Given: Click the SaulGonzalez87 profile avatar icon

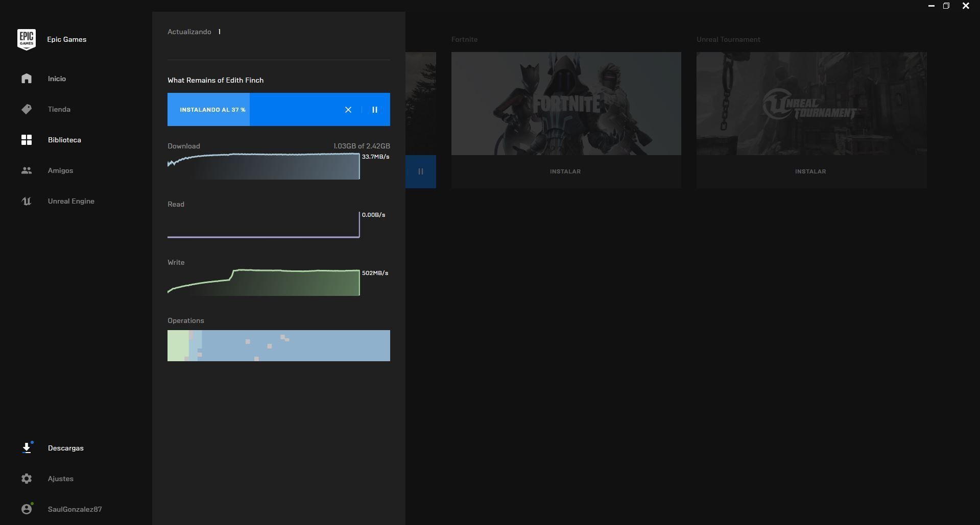Looking at the screenshot, I should (27, 509).
